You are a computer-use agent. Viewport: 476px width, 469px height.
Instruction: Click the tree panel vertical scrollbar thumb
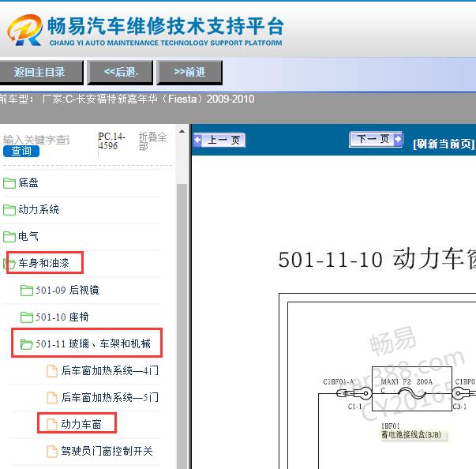coord(182,326)
